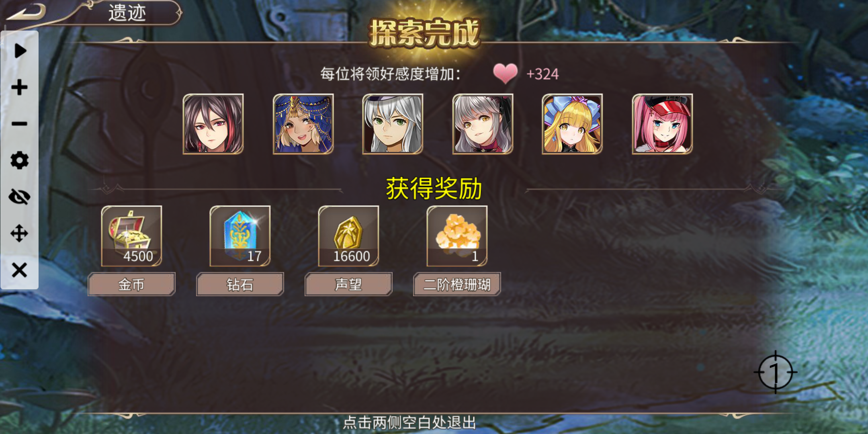This screenshot has height=434, width=868.
Task: Click the crosshair marker numbered 1
Action: pos(775,372)
